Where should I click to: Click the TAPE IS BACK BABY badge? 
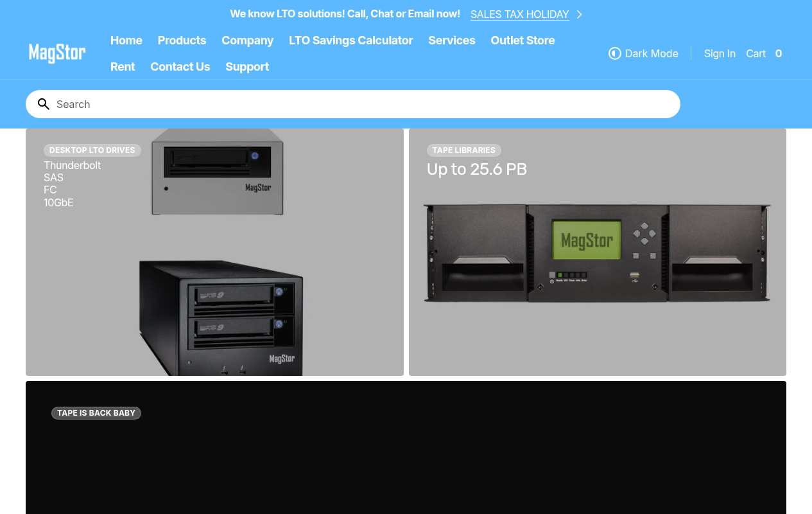(x=96, y=413)
